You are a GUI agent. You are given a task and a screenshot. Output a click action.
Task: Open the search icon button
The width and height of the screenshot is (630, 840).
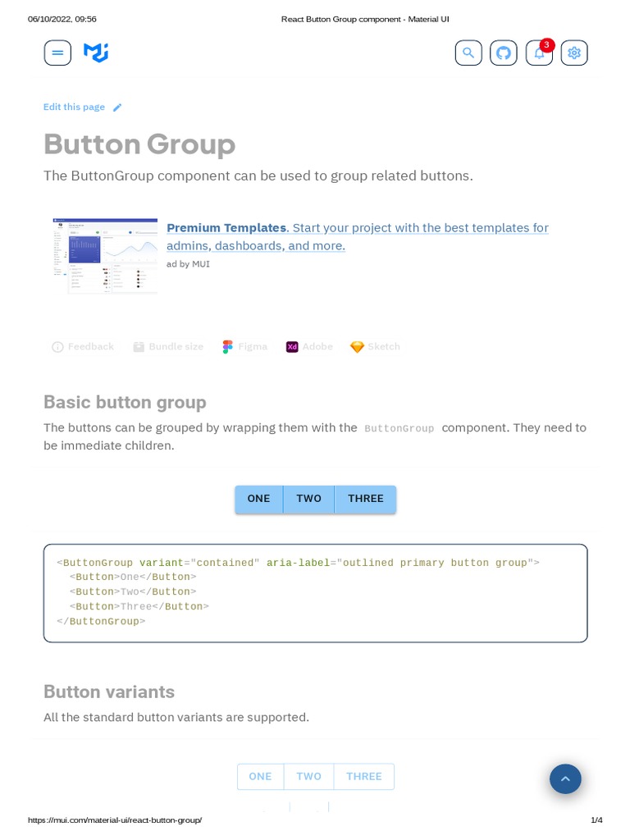(x=468, y=53)
